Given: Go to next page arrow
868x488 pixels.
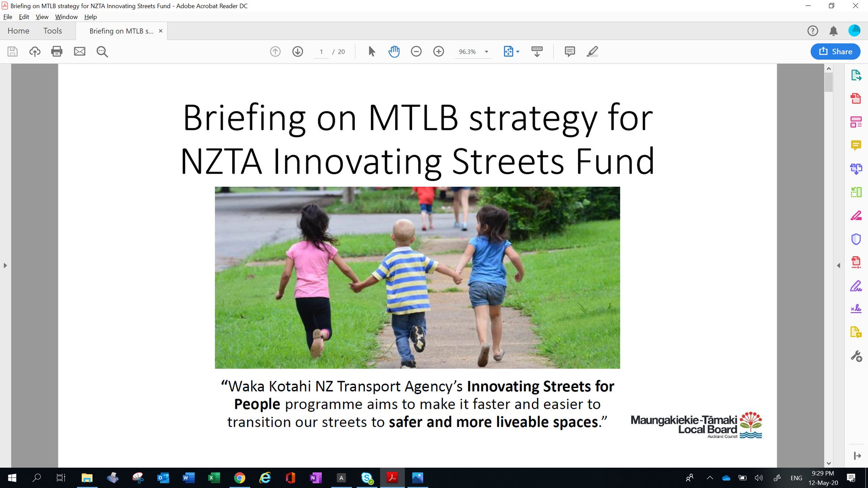Looking at the screenshot, I should coord(298,52).
